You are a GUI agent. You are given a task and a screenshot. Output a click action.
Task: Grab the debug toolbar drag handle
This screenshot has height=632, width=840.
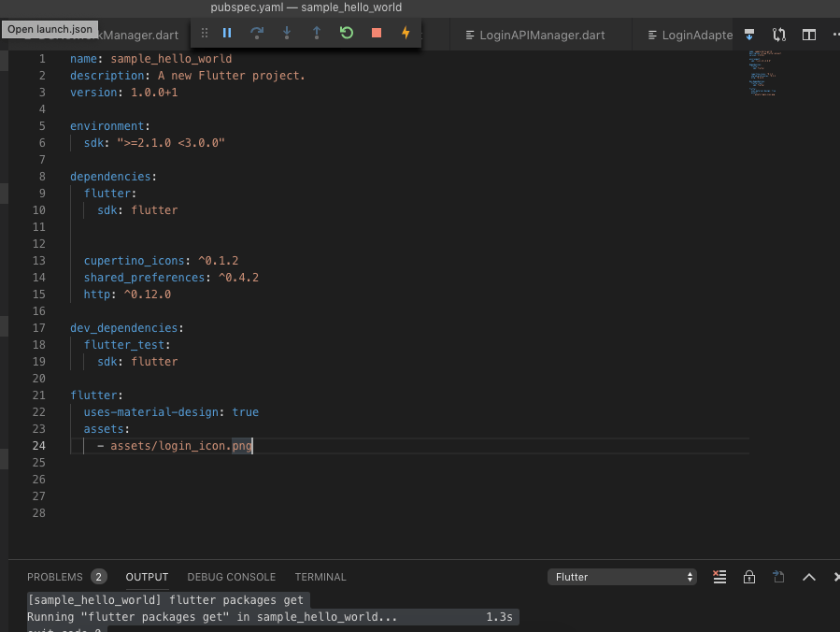pos(205,34)
